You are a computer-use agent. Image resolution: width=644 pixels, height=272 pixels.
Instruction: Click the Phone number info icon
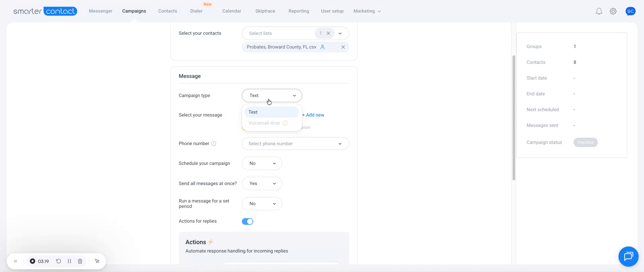[x=214, y=144]
